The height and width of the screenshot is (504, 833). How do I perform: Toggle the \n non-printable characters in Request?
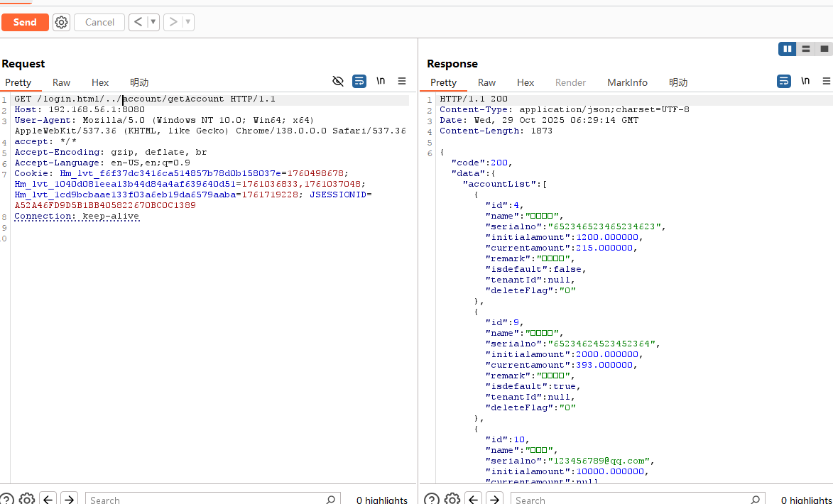(381, 81)
